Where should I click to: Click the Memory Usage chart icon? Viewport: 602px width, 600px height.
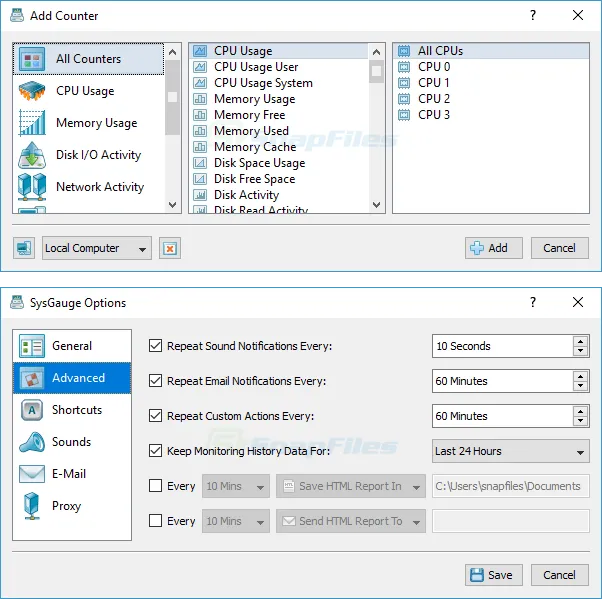point(32,123)
